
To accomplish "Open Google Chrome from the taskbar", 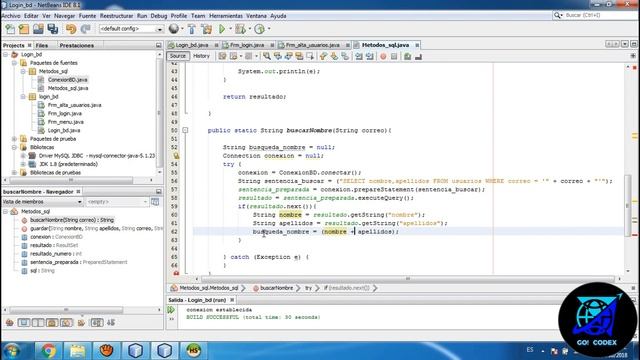I will tap(48, 351).
